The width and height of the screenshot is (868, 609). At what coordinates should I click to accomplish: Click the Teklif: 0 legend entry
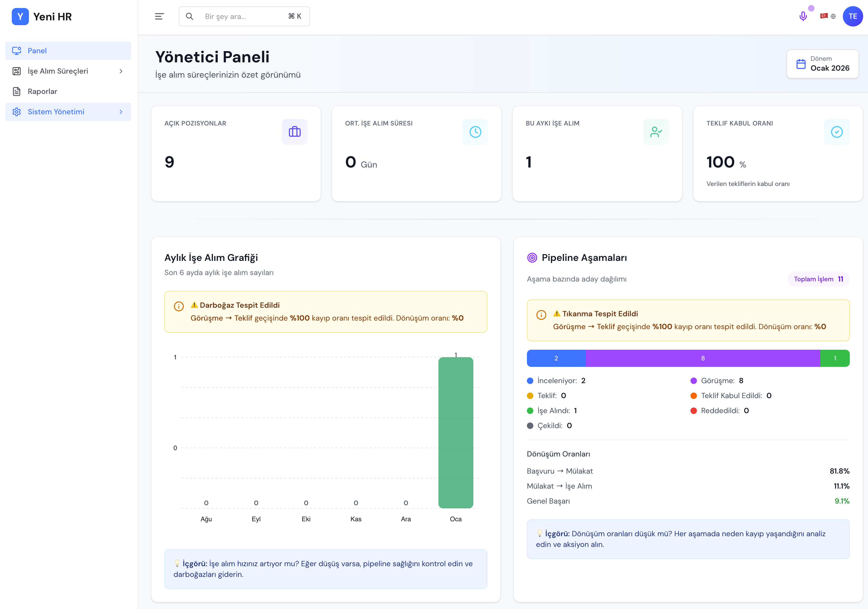point(546,395)
